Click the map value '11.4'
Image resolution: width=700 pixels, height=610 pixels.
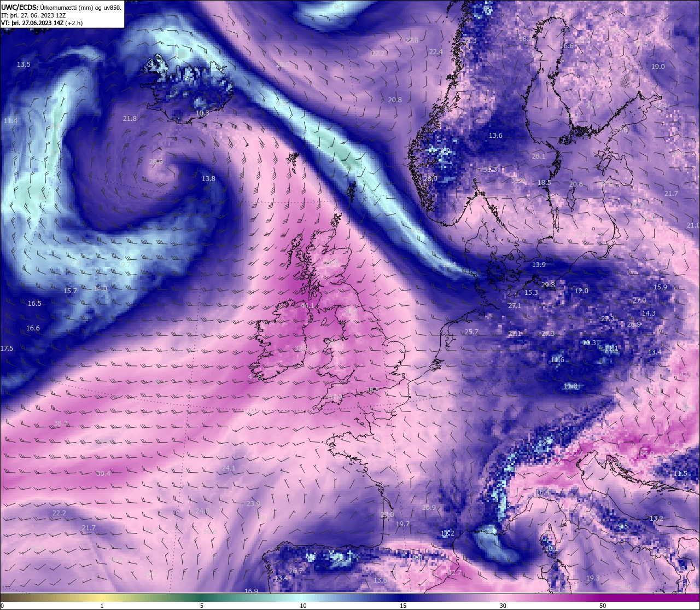coord(10,120)
